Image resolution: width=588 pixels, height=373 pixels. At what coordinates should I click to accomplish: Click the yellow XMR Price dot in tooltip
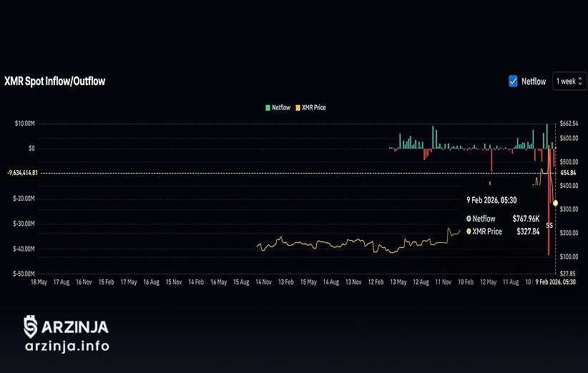click(x=469, y=232)
